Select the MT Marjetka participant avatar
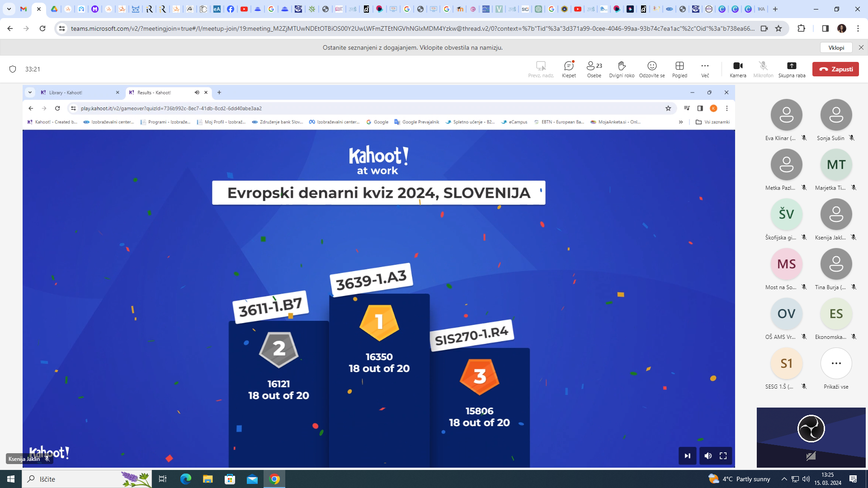Viewport: 868px width, 488px height. click(x=836, y=164)
